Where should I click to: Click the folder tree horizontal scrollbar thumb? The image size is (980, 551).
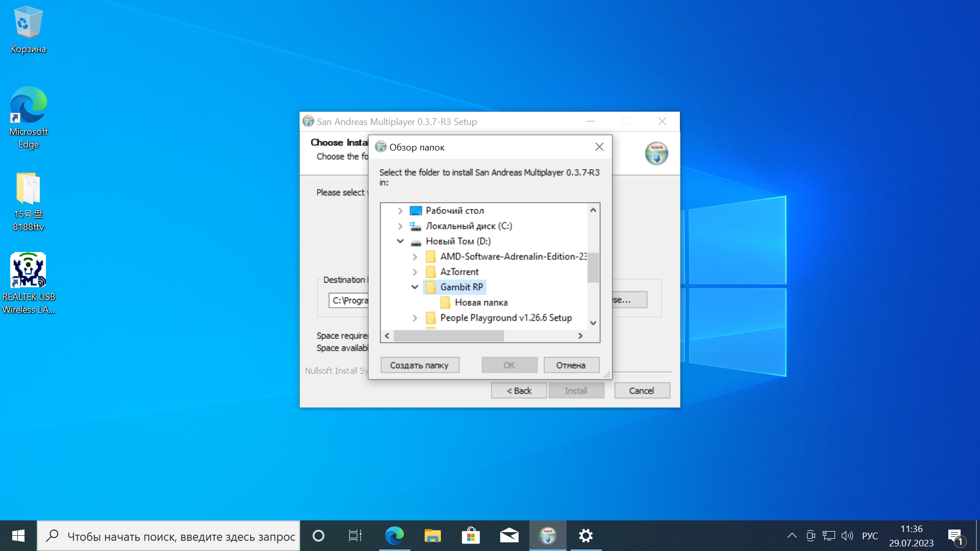pyautogui.click(x=449, y=336)
